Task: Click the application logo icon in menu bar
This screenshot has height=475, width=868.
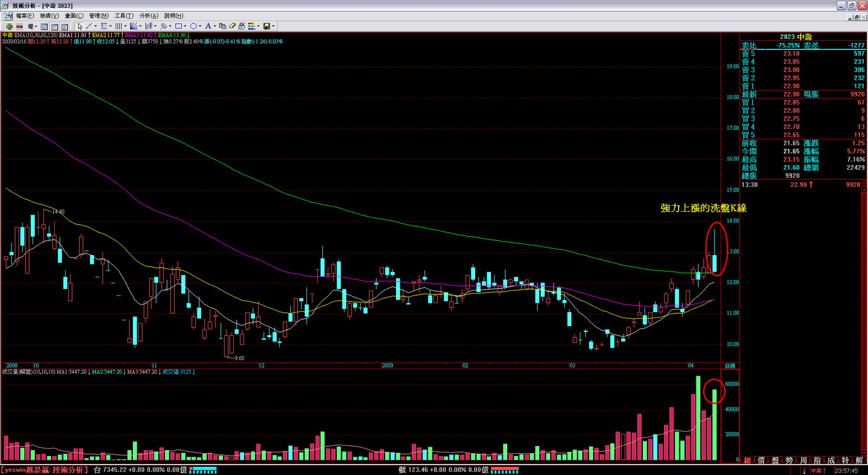Action: 8,16
